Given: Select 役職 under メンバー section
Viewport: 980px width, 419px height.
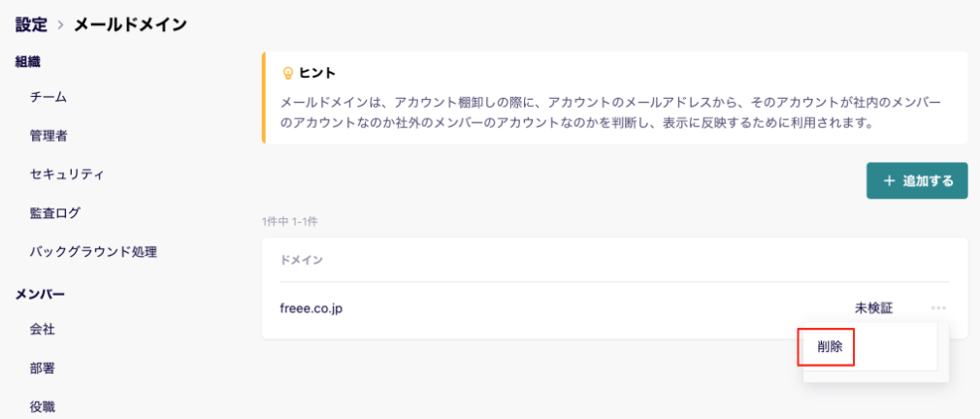Looking at the screenshot, I should coord(43,406).
